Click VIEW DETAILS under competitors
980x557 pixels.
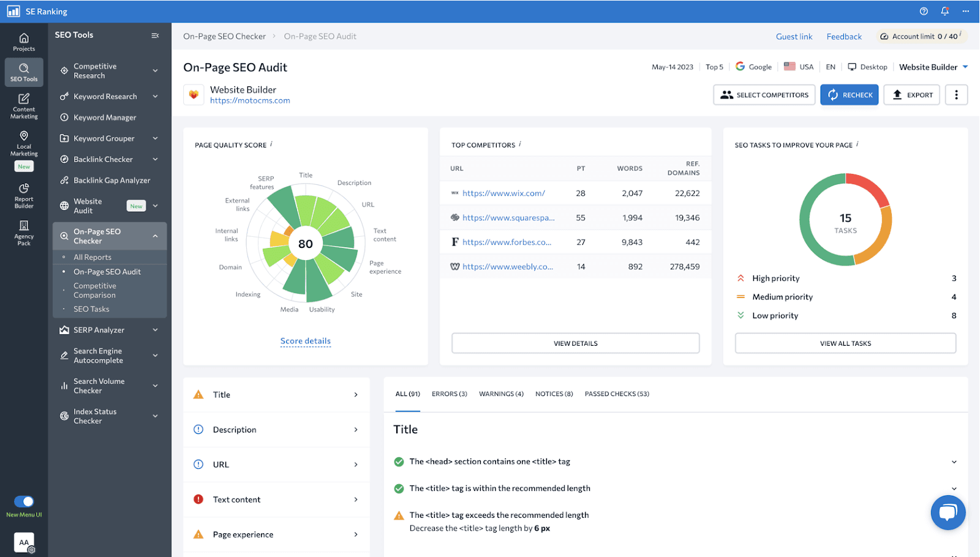click(575, 343)
